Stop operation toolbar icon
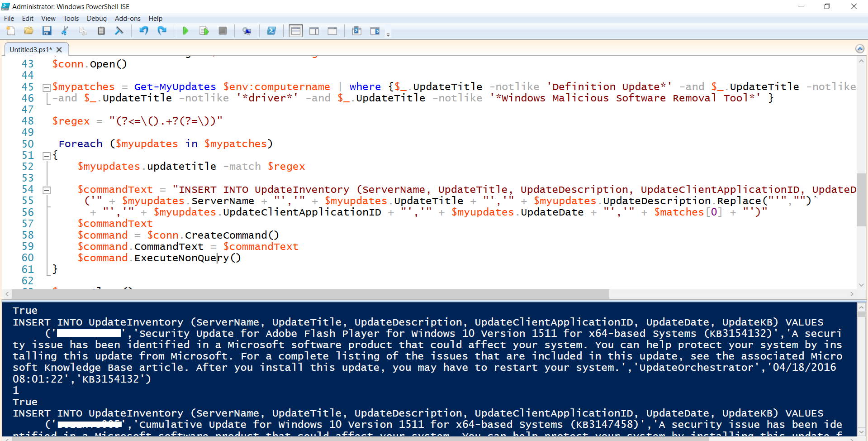Screen dimensions: 868x441 coord(223,31)
